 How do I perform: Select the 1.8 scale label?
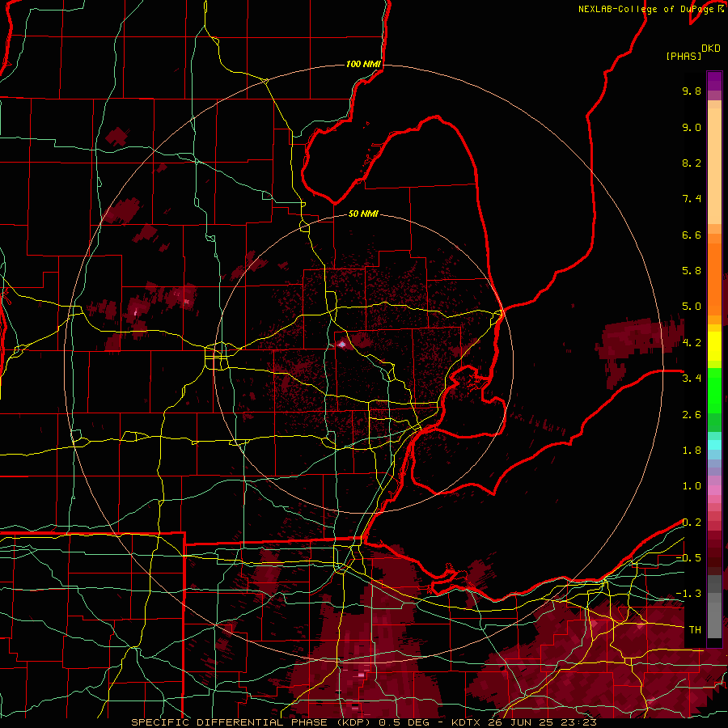pos(692,451)
